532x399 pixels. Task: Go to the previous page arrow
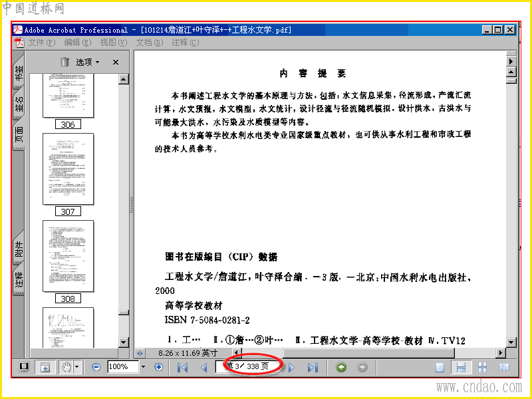[x=204, y=367]
